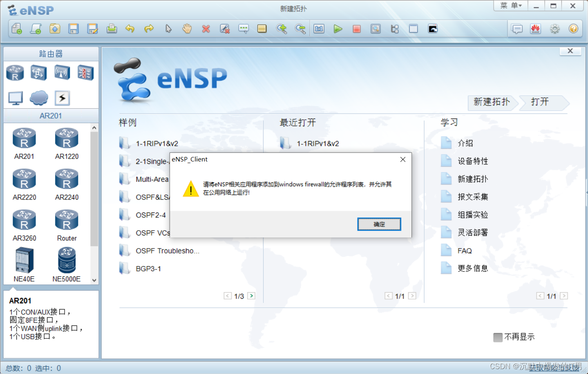Select the wireless WLAN device category icon
588x374 pixels.
(62, 73)
